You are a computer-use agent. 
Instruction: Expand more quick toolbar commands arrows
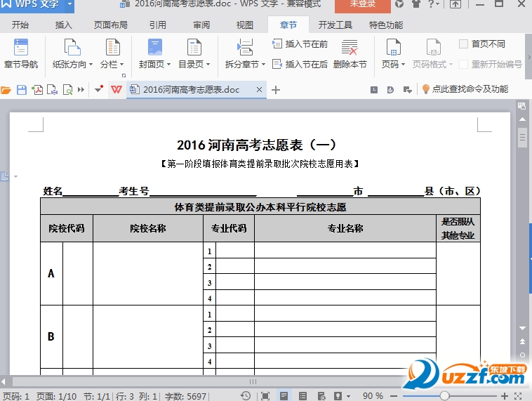81,90
